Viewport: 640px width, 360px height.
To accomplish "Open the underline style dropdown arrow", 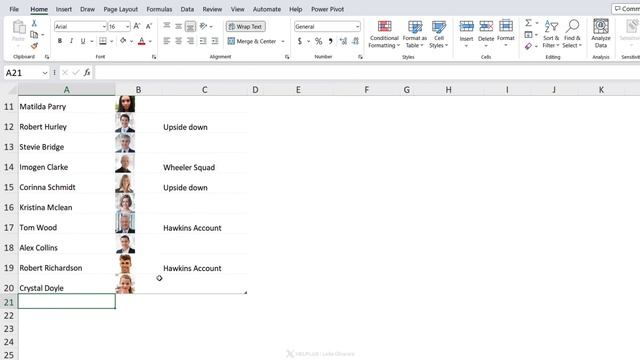I will click(x=91, y=41).
